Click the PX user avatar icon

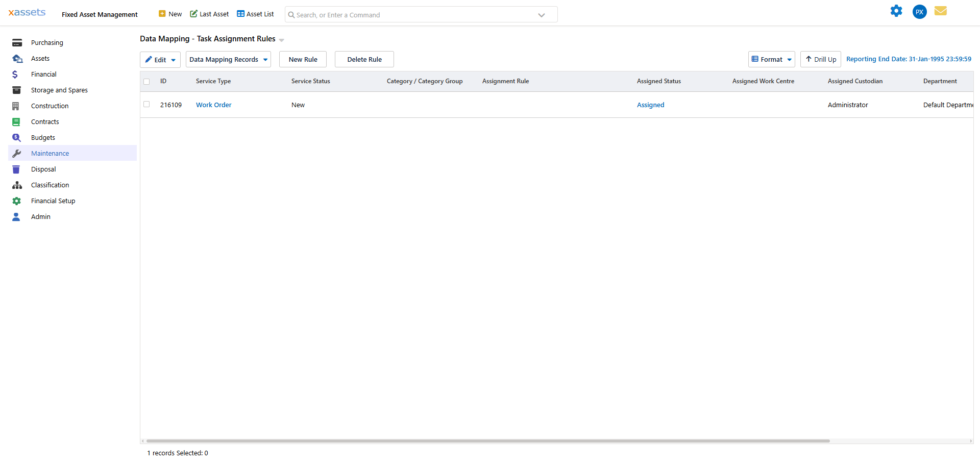click(x=919, y=12)
